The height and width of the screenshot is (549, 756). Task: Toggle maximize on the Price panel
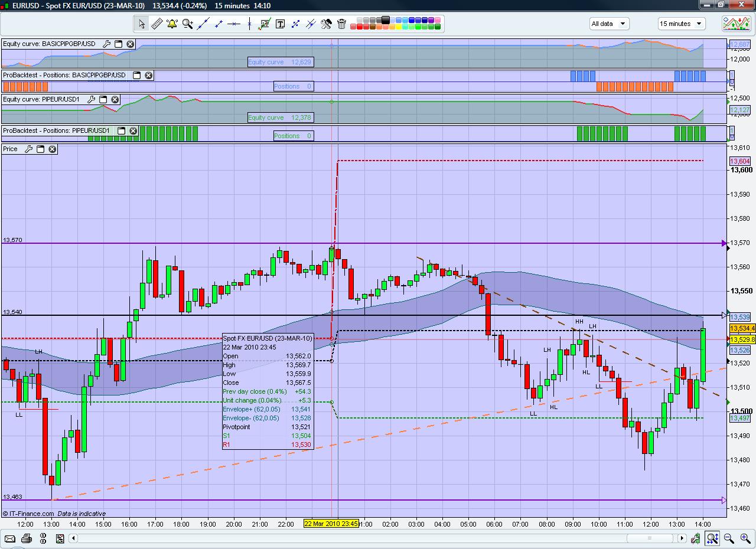[x=41, y=149]
